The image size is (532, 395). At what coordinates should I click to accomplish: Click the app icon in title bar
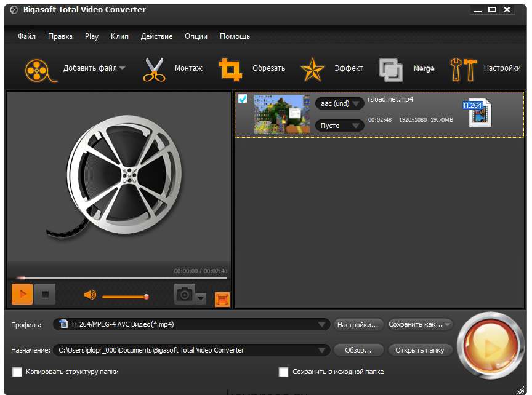[14, 10]
